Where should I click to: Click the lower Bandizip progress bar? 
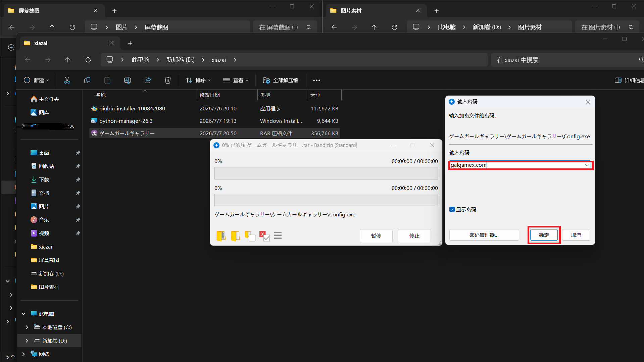coord(326,200)
